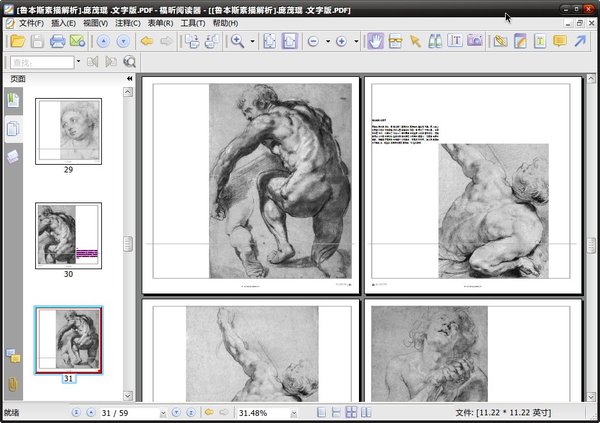This screenshot has width=600, height=423.
Task: Open the 工具(T) menu
Action: coord(192,22)
